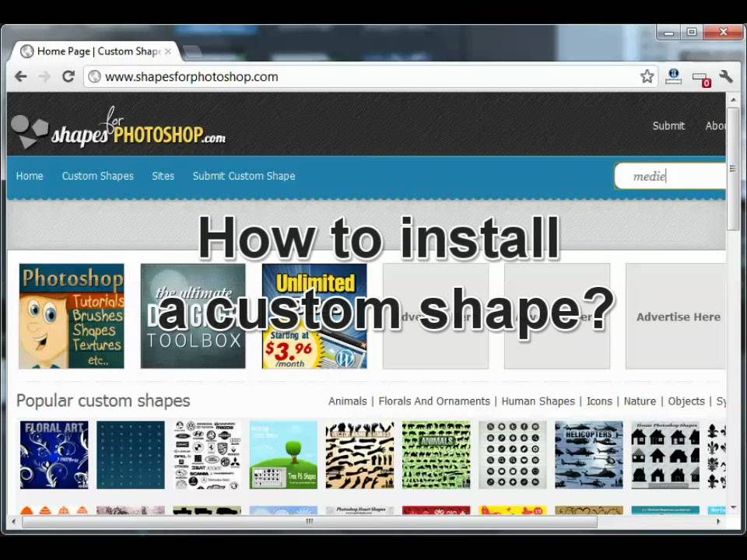This screenshot has height=560, width=747.
Task: Open the Unlimited $3.96/month ad
Action: (x=314, y=317)
